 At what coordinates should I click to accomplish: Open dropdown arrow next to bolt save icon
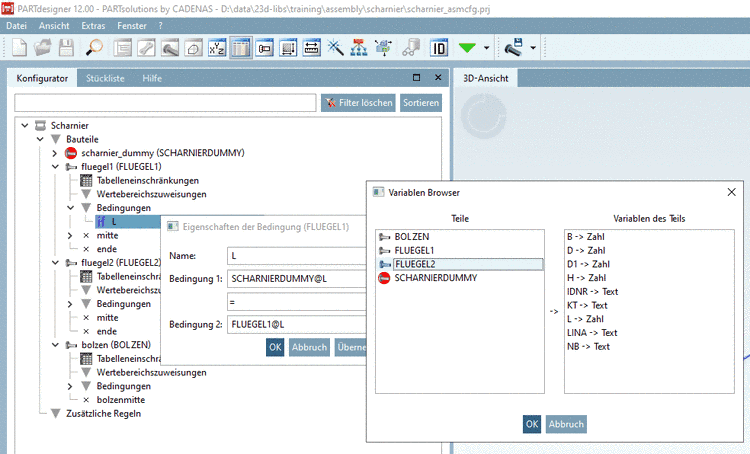pyautogui.click(x=533, y=48)
